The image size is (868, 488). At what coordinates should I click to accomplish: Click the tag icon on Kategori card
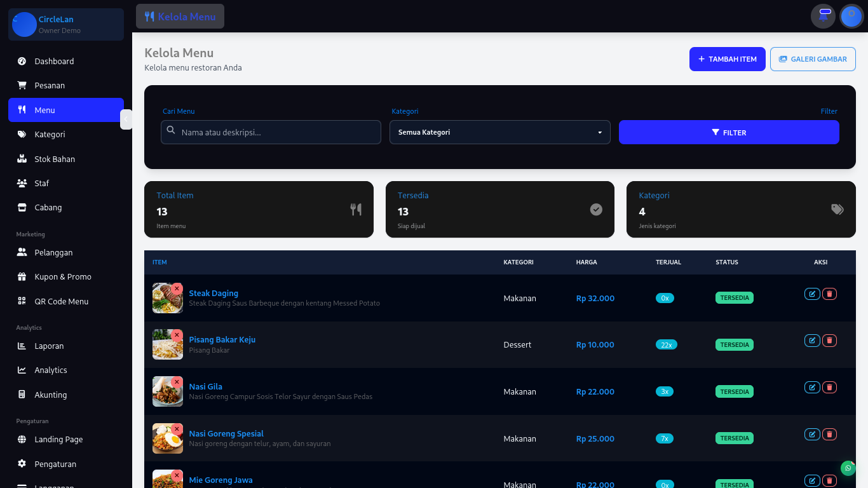coord(837,209)
